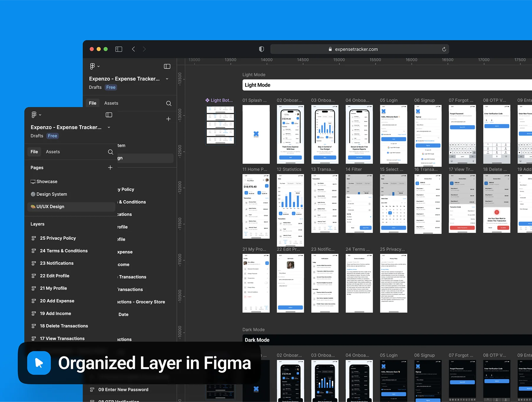Toggle the panel layout icon in back panel
The width and height of the screenshot is (532, 402).
[167, 66]
